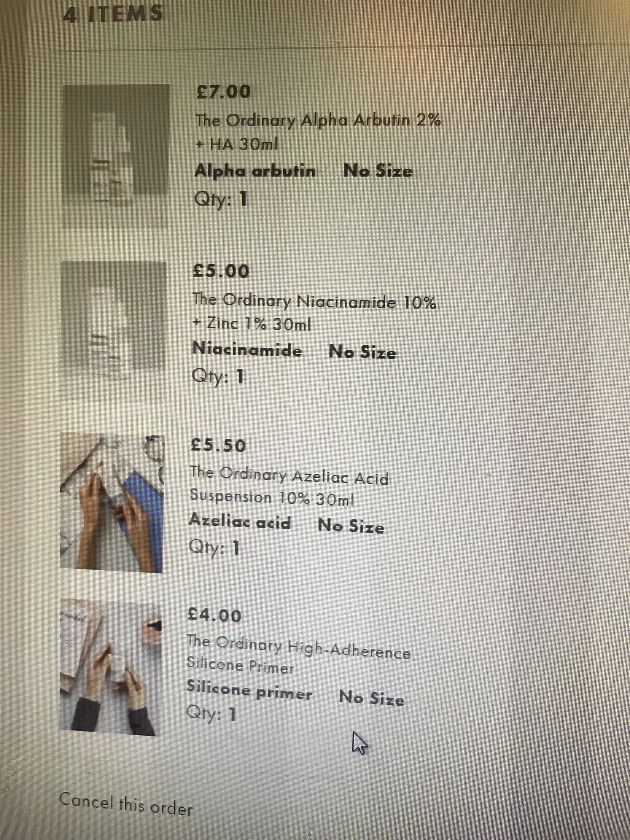630x840 pixels.
Task: Click The Ordinary Niacinamide 10% title
Action: [x=314, y=312]
